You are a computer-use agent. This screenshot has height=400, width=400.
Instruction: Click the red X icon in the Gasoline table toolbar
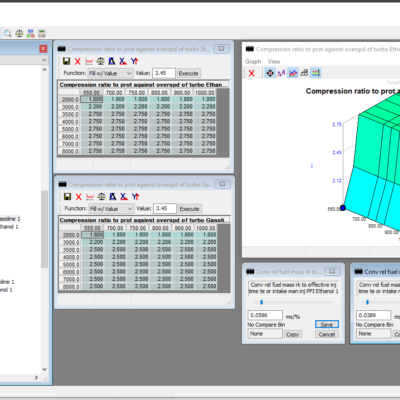coord(79,197)
